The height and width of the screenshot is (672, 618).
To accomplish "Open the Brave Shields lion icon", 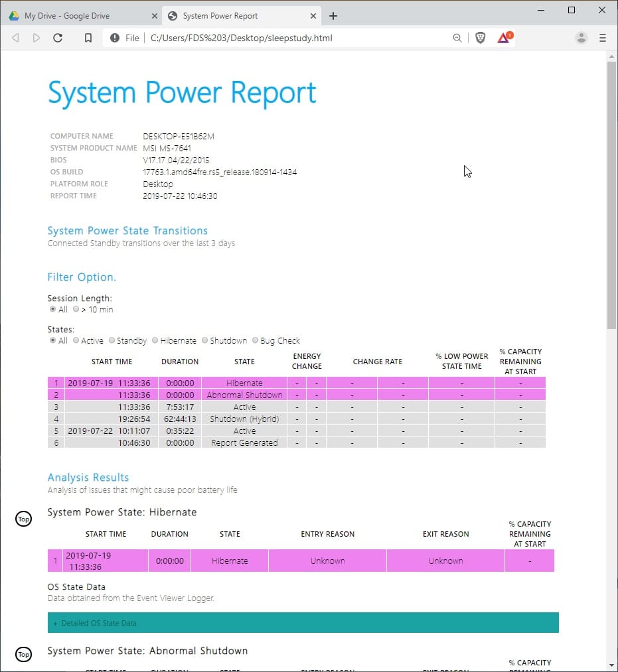I will [x=481, y=38].
